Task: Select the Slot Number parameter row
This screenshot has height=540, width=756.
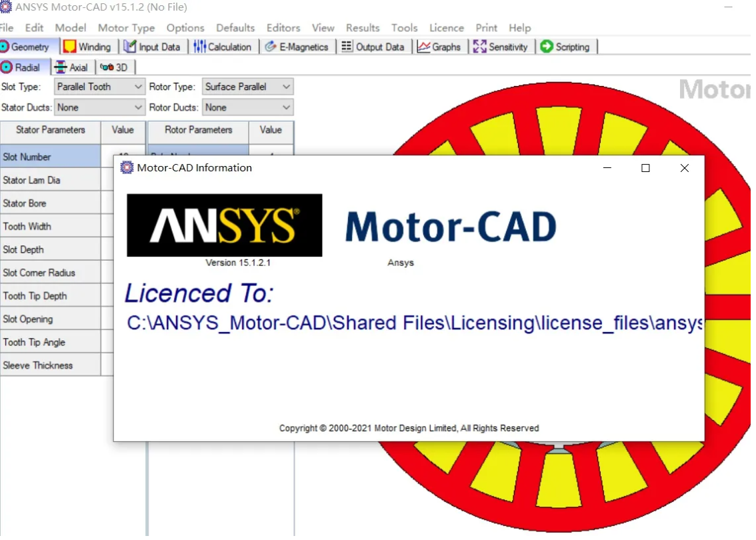Action: (50, 156)
